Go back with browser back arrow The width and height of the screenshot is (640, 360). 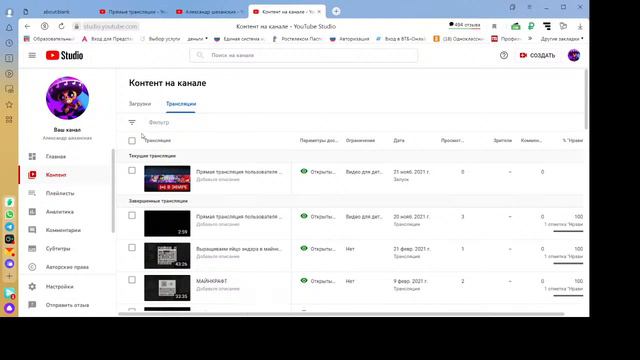[x=27, y=26]
